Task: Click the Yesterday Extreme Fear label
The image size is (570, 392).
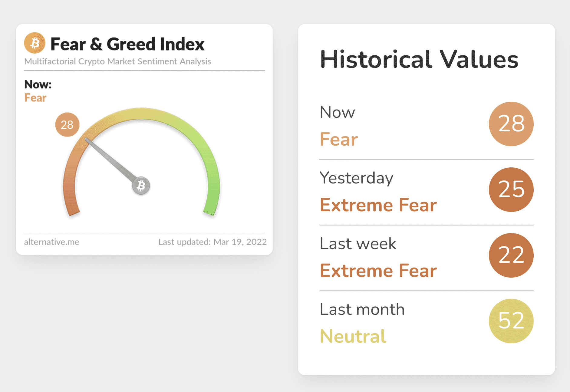Action: click(x=378, y=205)
